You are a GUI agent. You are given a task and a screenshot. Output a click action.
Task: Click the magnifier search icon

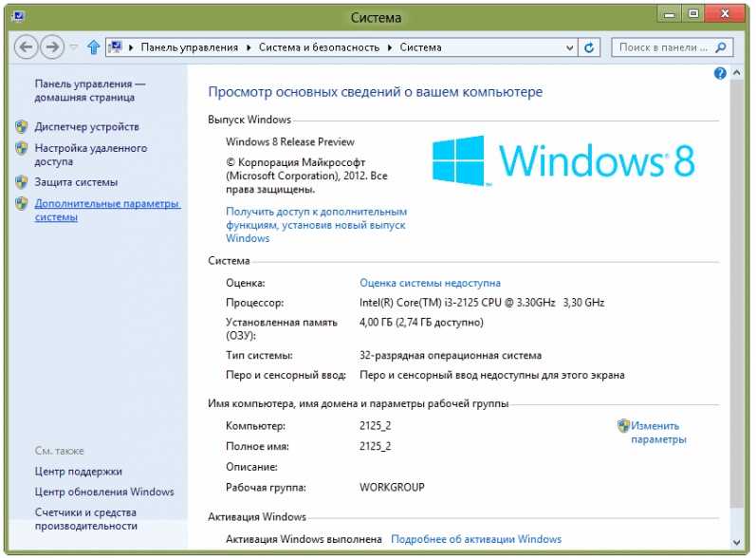tap(721, 47)
